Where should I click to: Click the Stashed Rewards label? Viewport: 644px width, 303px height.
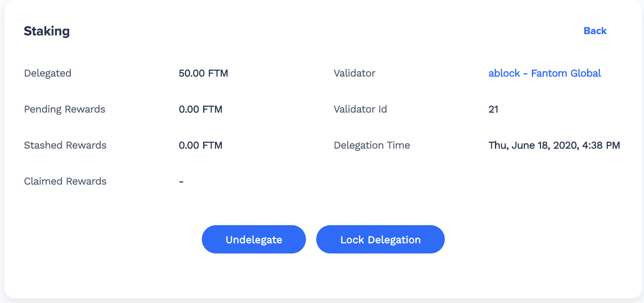coord(65,145)
